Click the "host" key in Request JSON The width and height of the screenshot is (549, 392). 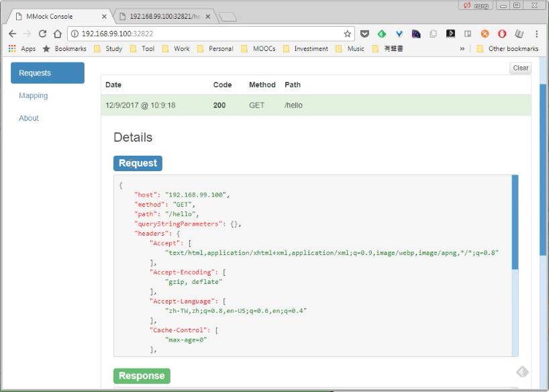(146, 195)
